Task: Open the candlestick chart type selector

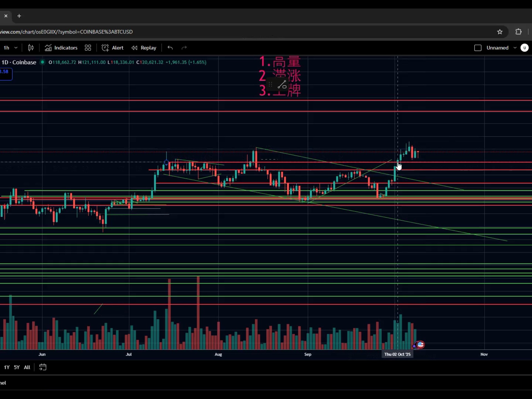Action: coord(31,48)
